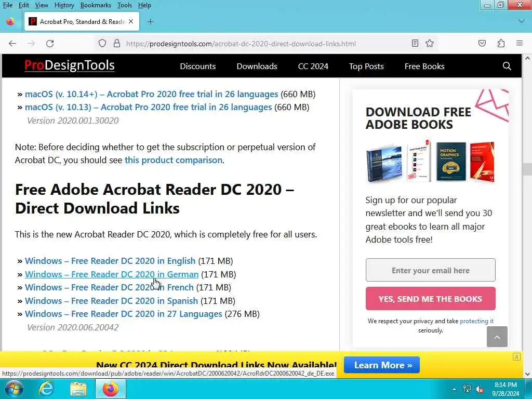Close the Acrobat Pro tab
The width and height of the screenshot is (532, 399).
pyautogui.click(x=131, y=21)
